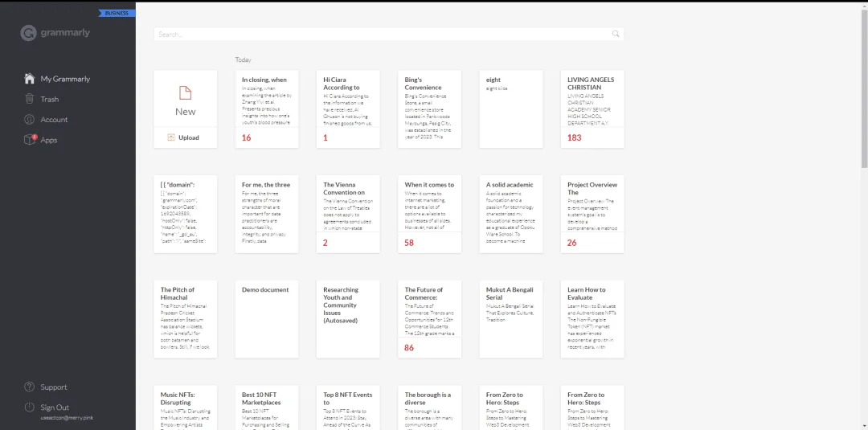Select Account menu label
This screenshot has height=430, width=868.
[54, 120]
